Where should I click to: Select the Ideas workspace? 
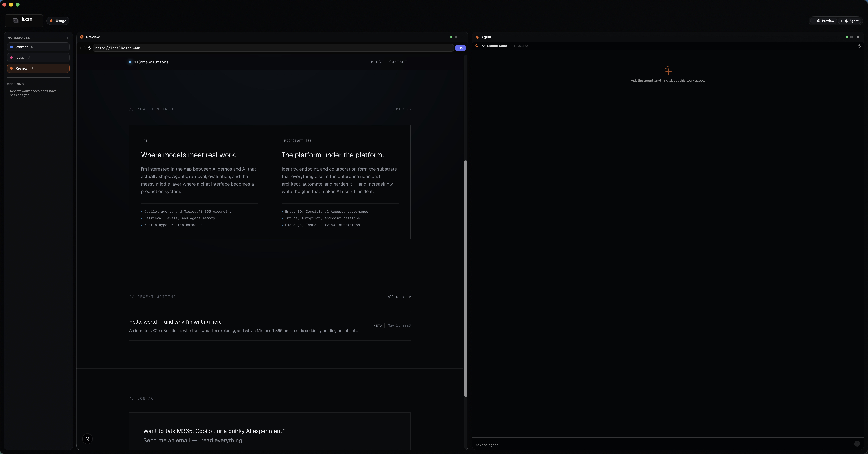[x=38, y=58]
